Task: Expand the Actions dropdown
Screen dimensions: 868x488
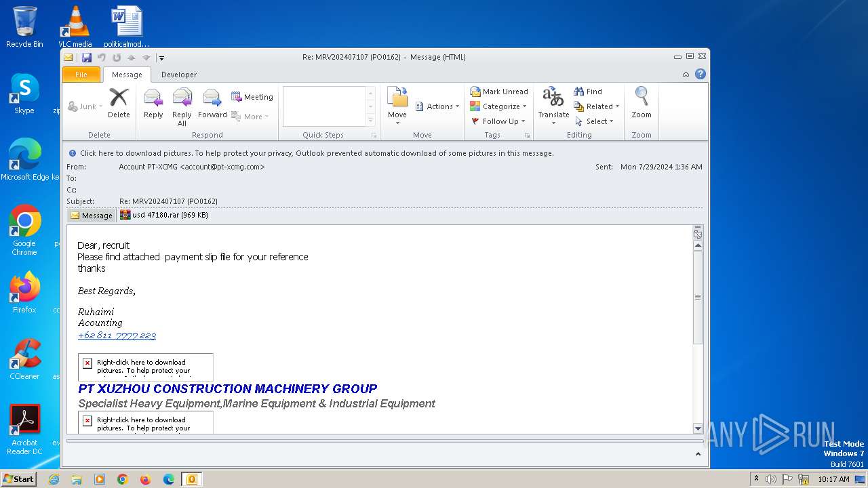Action: [437, 106]
